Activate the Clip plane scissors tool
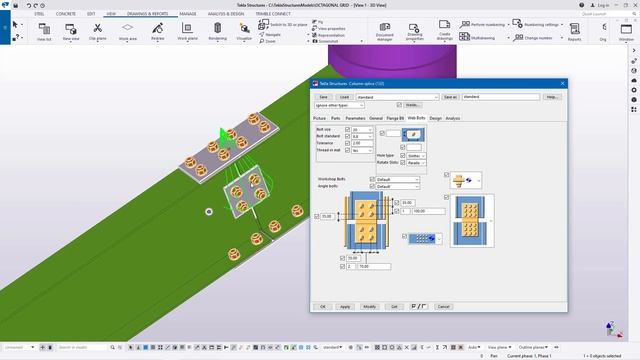The height and width of the screenshot is (360, 640). click(x=98, y=32)
